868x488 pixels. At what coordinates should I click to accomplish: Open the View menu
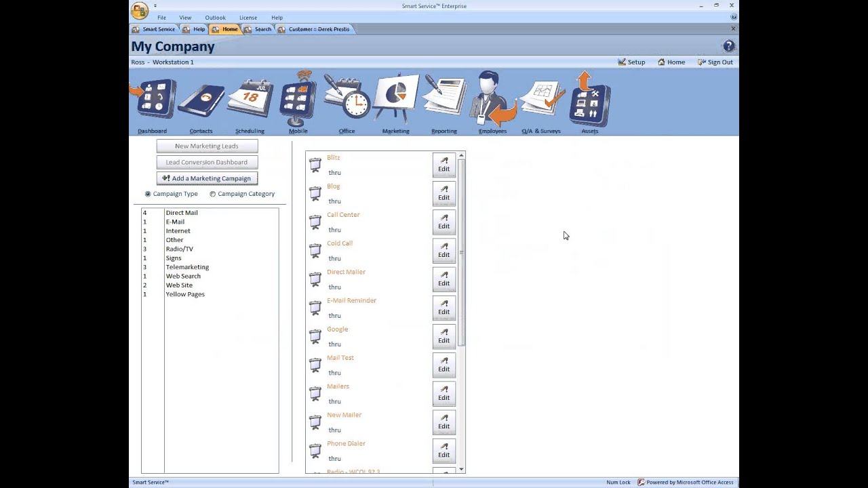point(185,18)
